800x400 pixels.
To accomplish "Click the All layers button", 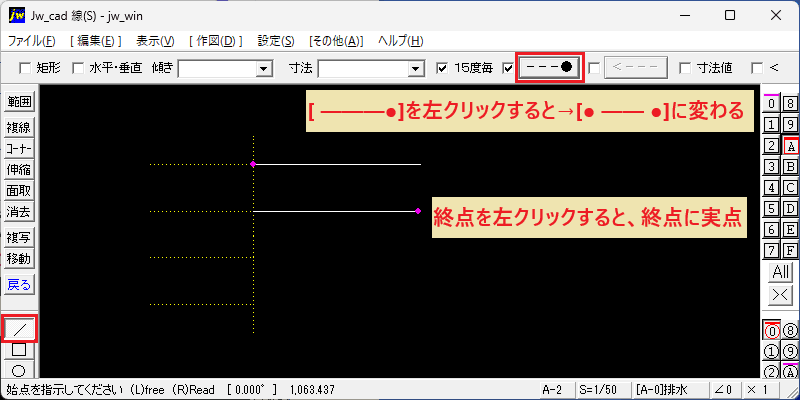I will (x=781, y=272).
